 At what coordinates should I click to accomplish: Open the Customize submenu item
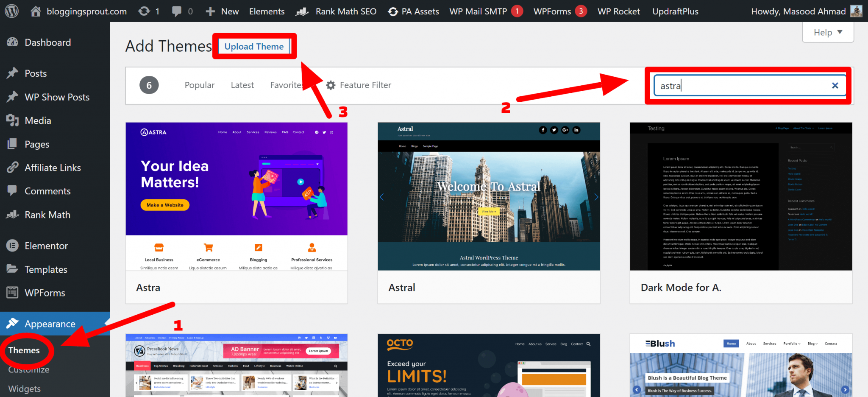(29, 369)
